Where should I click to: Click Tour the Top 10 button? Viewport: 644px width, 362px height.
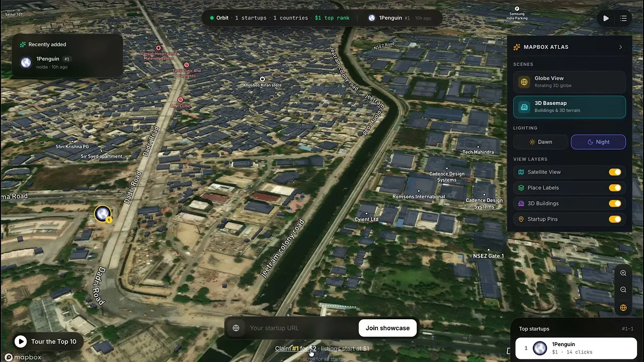[48, 341]
